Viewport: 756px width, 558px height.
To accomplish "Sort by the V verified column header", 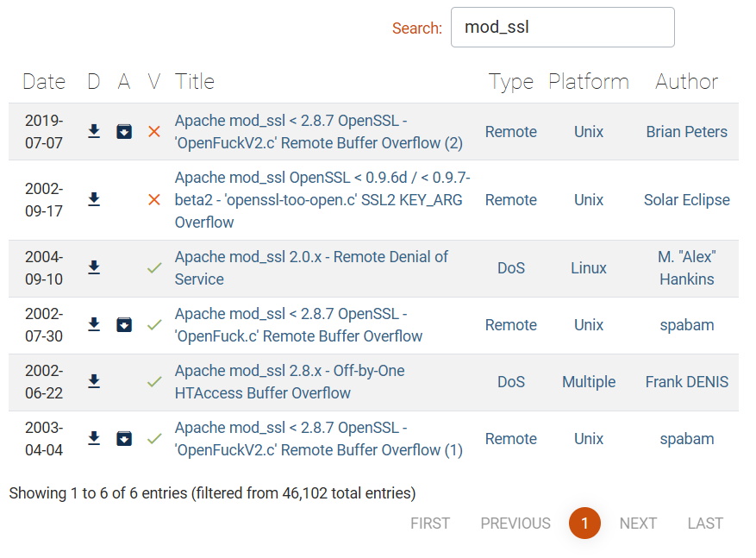I will click(154, 82).
